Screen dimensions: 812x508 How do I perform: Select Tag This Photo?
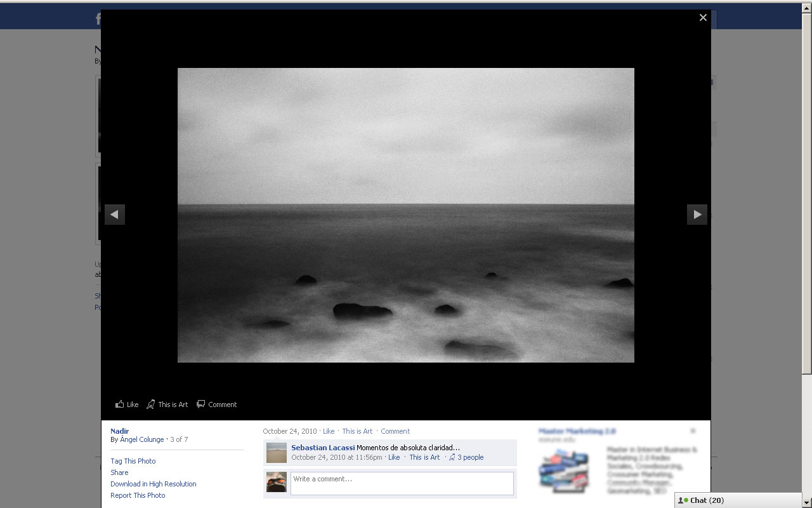click(133, 461)
